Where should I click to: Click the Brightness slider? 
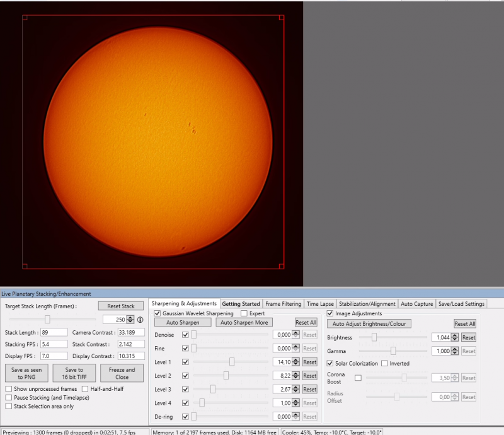point(393,337)
